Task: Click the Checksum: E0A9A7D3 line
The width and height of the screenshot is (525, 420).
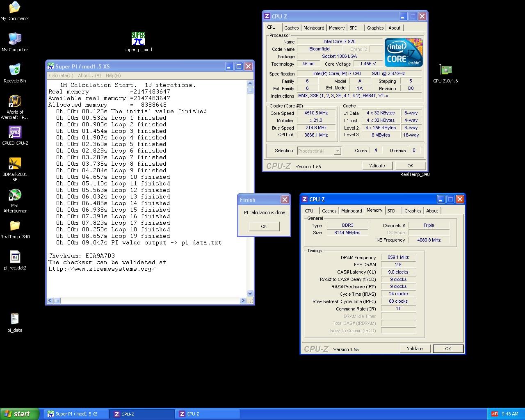Action: point(82,256)
